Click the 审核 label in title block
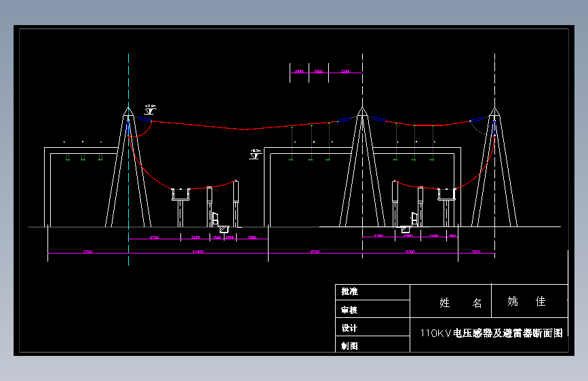588x381 pixels. click(349, 310)
